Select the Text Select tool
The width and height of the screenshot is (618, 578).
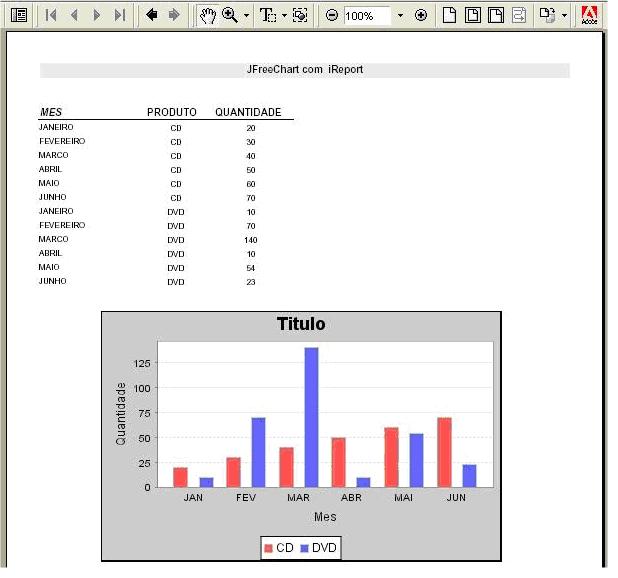tap(268, 15)
